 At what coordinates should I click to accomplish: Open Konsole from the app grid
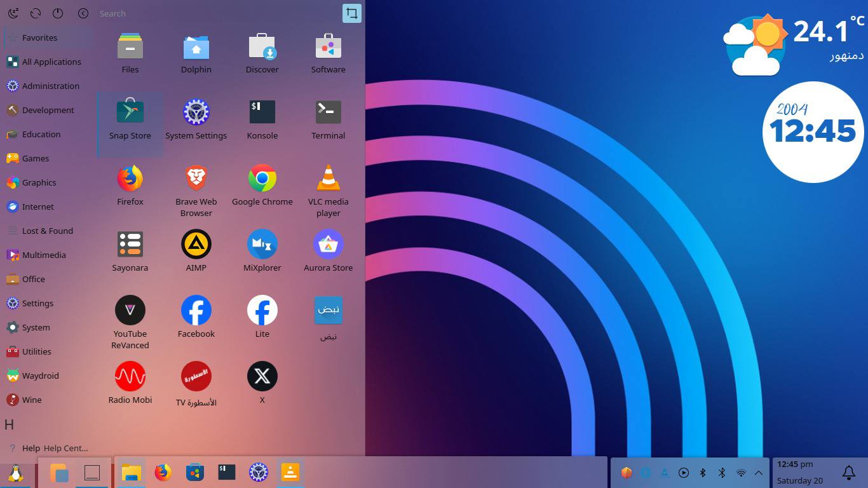(x=262, y=119)
